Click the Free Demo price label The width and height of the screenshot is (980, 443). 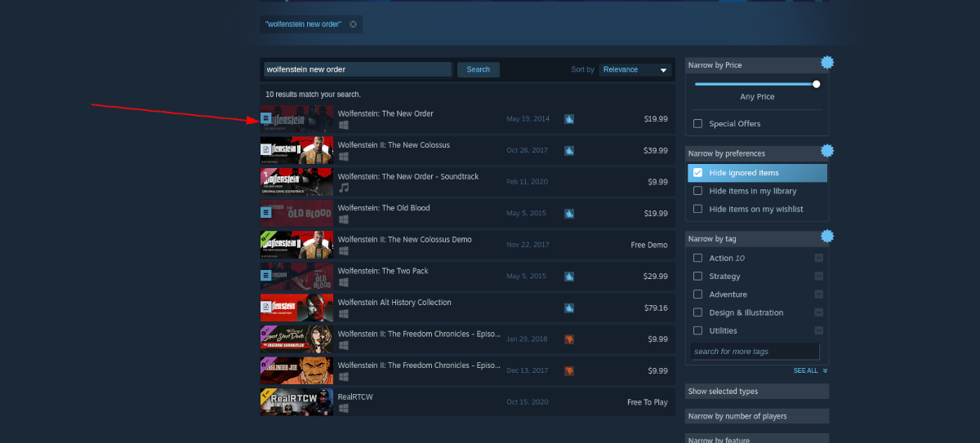(648, 246)
